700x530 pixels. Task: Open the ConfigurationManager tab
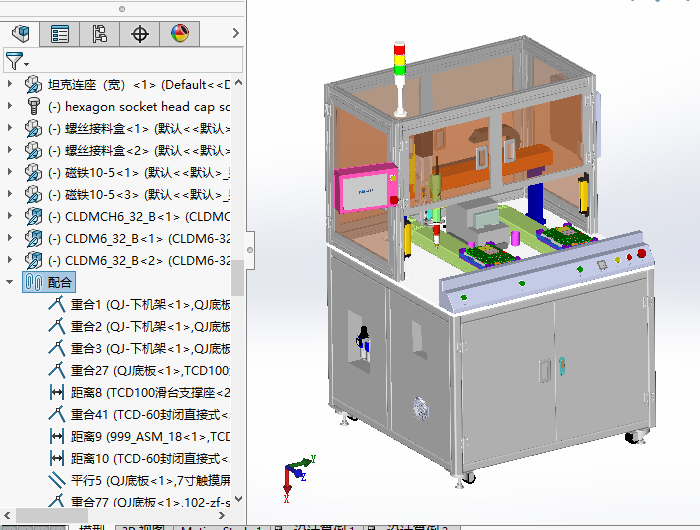(100, 33)
